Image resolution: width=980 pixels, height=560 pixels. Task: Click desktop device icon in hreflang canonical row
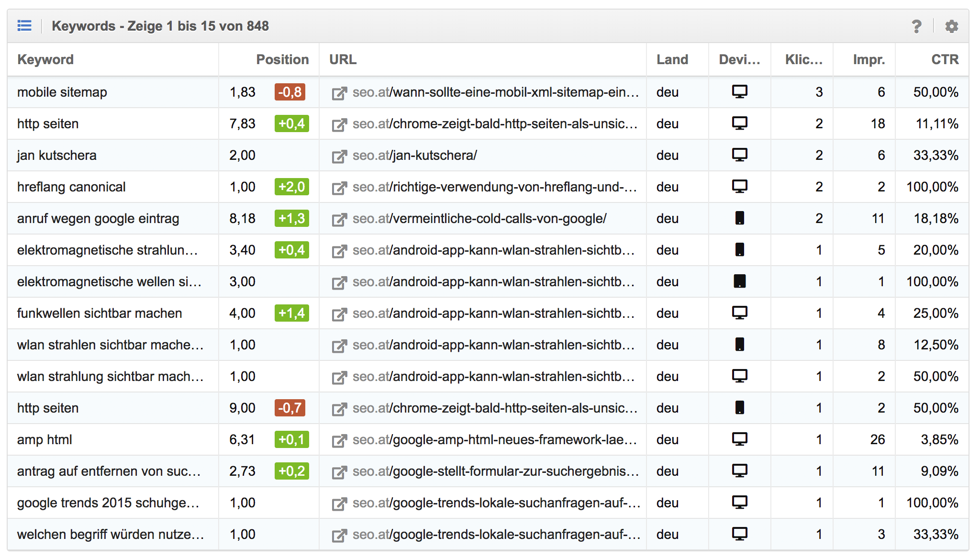[739, 187]
